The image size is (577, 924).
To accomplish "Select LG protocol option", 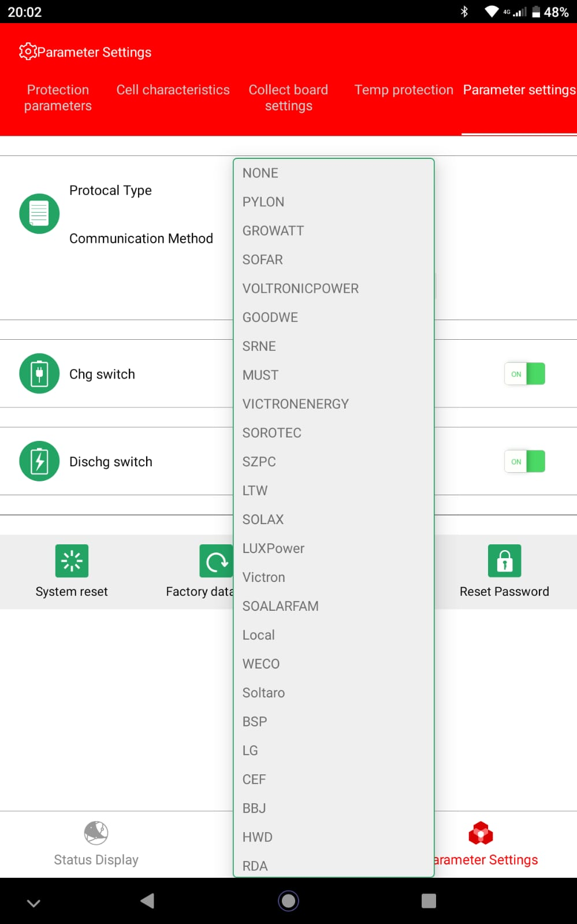I will point(334,751).
